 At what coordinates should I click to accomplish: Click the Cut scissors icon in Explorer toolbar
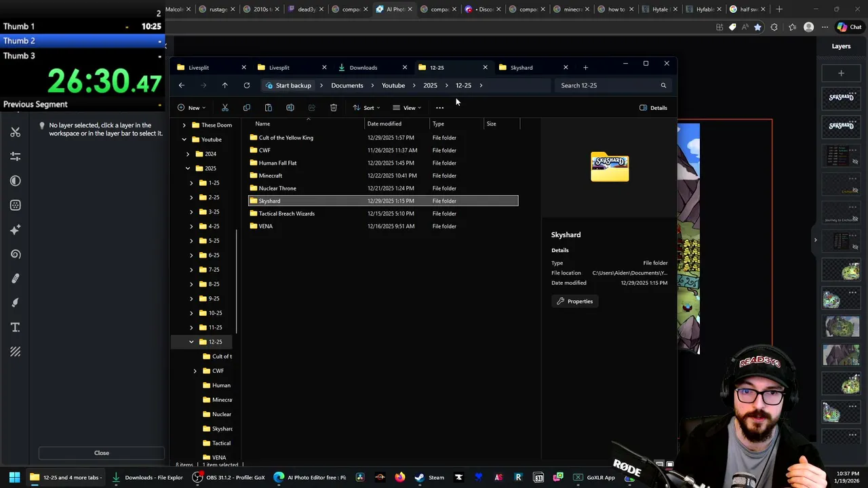pyautogui.click(x=225, y=108)
